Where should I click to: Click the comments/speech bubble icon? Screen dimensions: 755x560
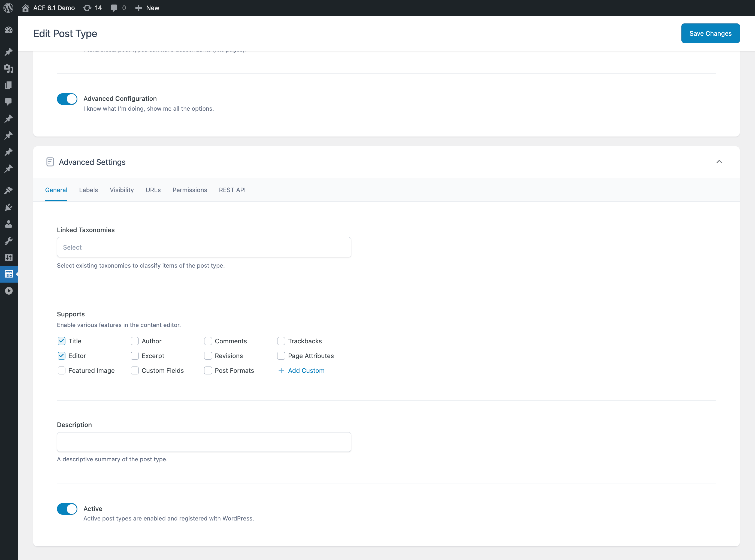pyautogui.click(x=114, y=8)
